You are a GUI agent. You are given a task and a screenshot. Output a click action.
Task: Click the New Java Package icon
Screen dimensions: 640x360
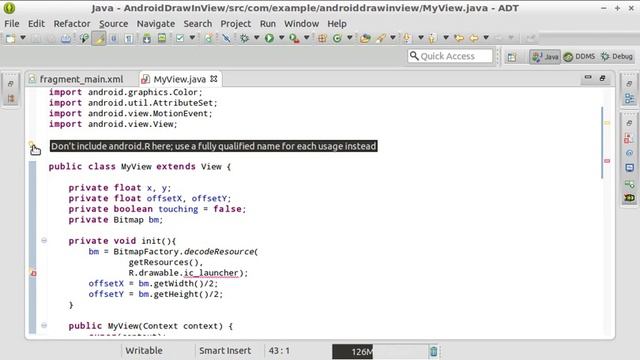tap(322, 38)
